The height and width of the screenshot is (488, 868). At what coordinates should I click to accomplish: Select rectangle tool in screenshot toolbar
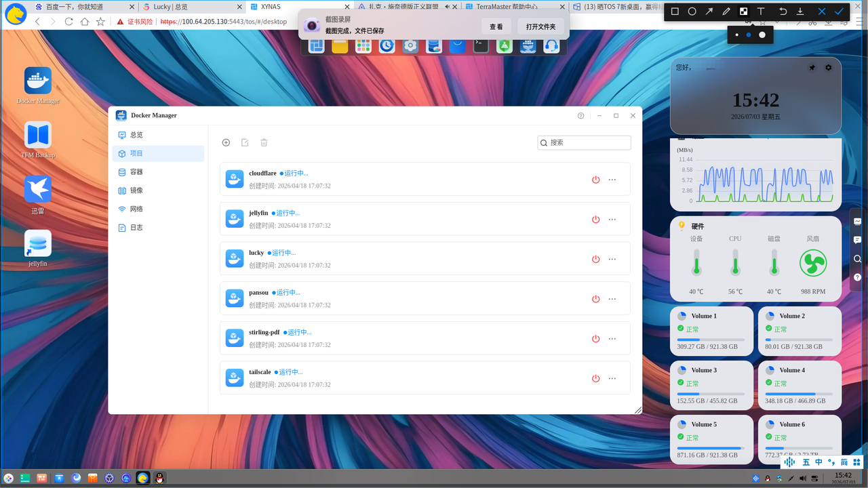pyautogui.click(x=675, y=12)
